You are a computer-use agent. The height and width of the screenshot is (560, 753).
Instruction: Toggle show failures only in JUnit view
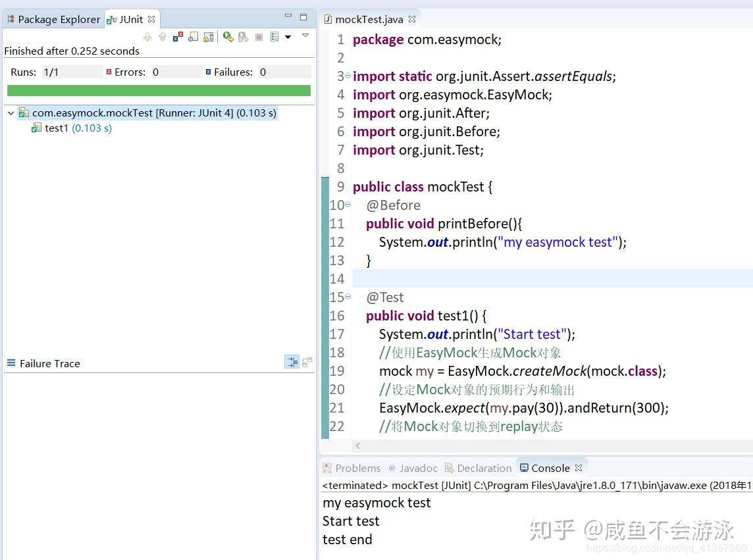point(178,37)
